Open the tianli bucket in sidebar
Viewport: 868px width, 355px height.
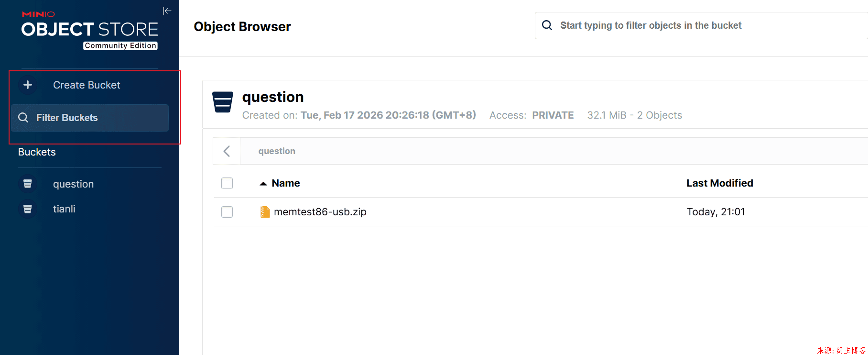click(64, 209)
